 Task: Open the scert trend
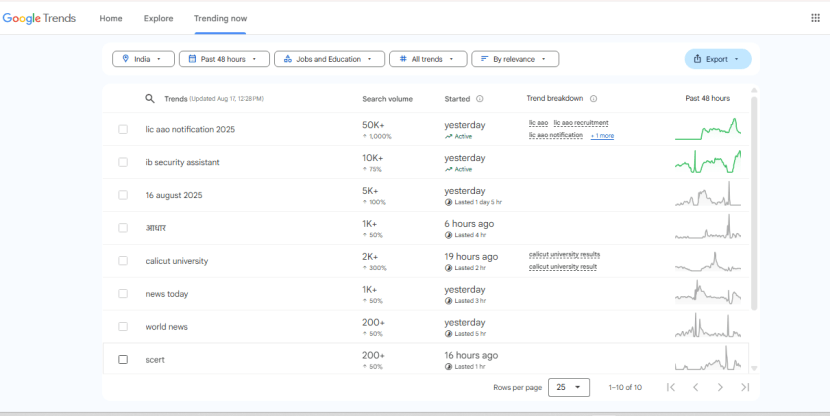coord(155,360)
